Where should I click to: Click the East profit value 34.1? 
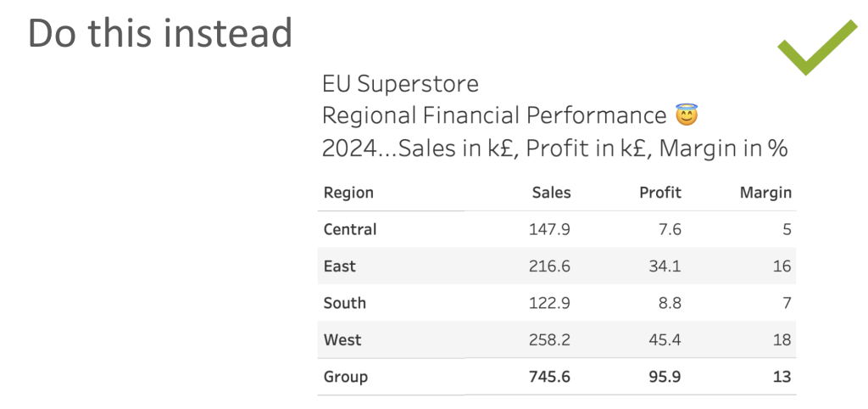(x=665, y=266)
